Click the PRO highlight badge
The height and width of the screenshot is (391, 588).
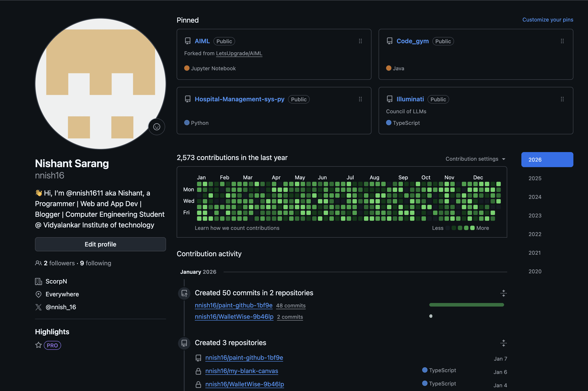click(x=52, y=345)
